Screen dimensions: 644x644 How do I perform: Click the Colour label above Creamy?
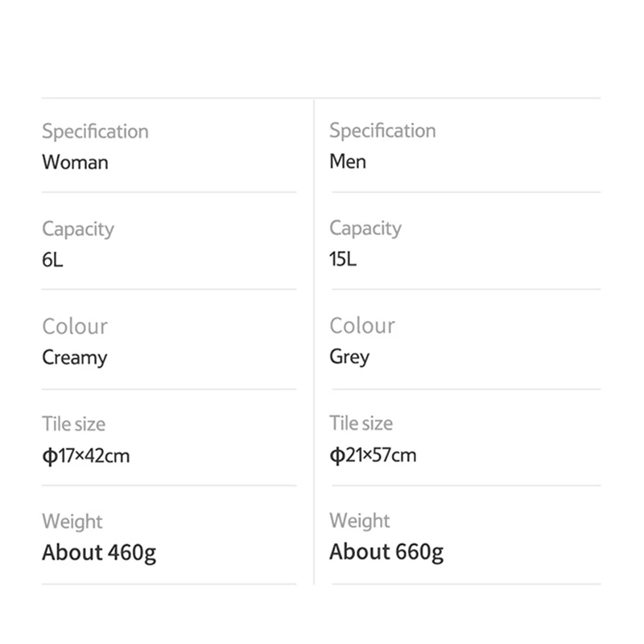(x=75, y=327)
